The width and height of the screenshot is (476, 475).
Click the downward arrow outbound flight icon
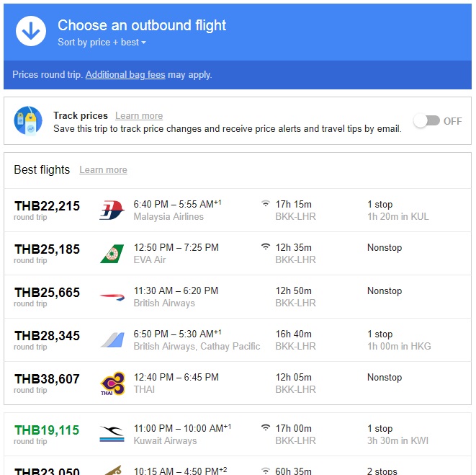point(31,31)
